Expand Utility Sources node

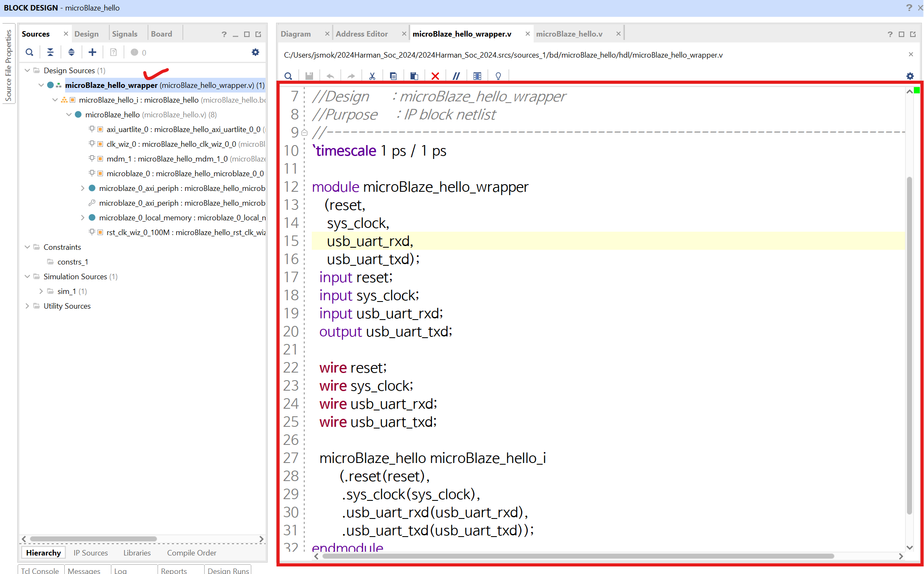point(27,306)
